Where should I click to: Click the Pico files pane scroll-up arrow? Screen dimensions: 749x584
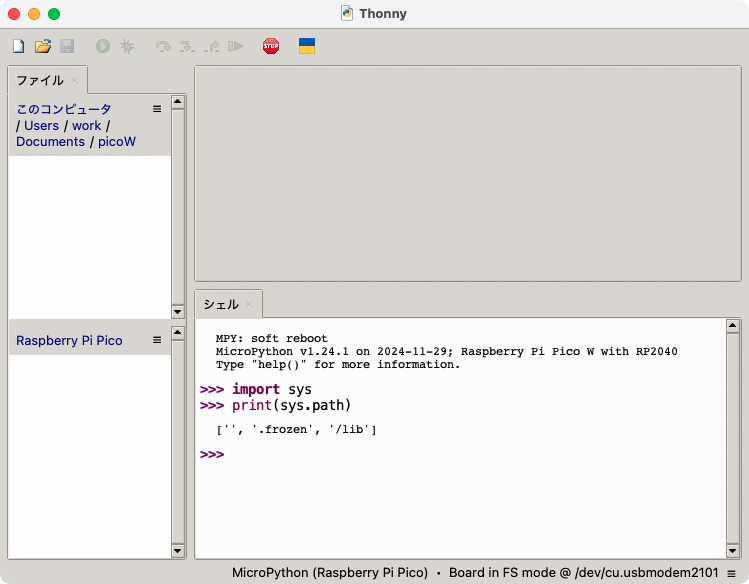click(x=178, y=332)
